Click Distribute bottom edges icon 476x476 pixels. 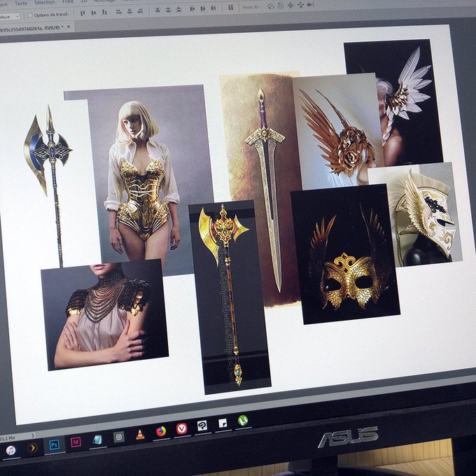178,9
